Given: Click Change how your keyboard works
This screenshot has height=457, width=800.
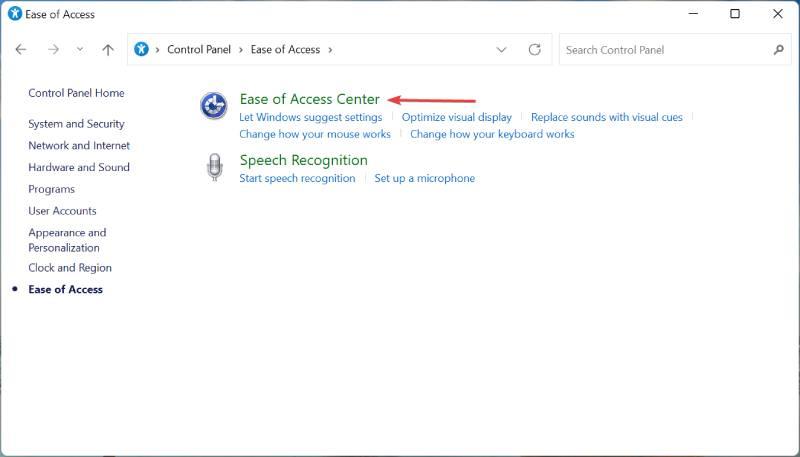Looking at the screenshot, I should (492, 134).
